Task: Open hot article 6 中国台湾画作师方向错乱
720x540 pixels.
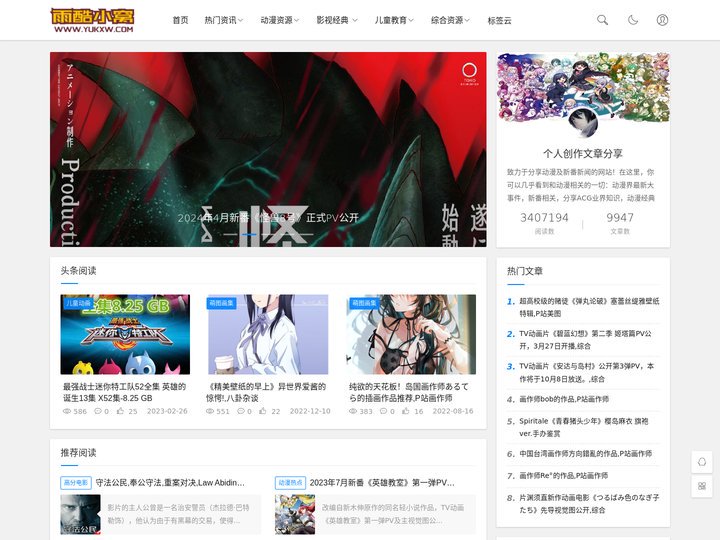Action: (585, 454)
